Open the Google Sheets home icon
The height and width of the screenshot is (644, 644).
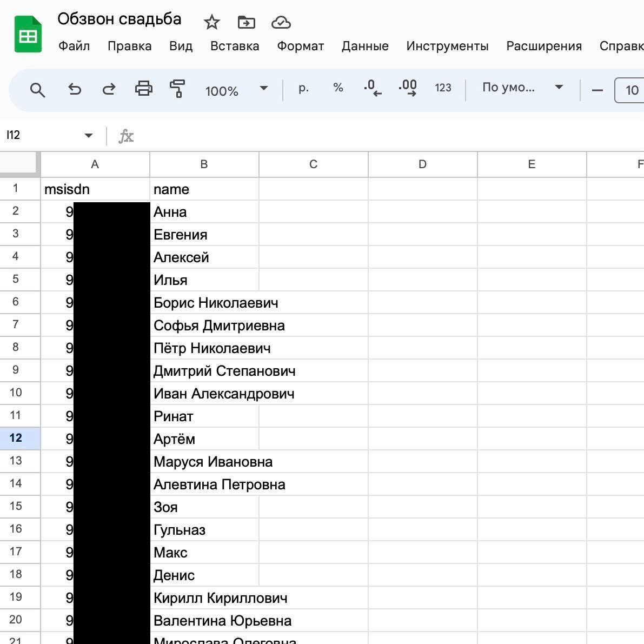(x=28, y=34)
